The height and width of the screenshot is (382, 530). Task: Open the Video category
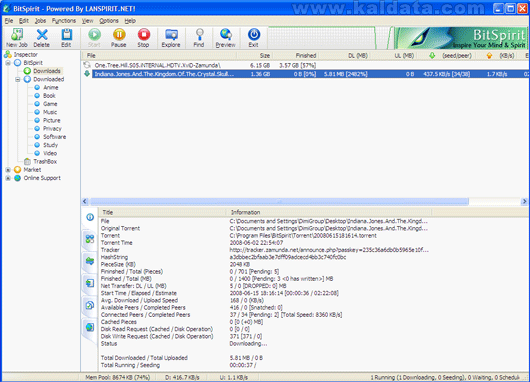[x=50, y=153]
